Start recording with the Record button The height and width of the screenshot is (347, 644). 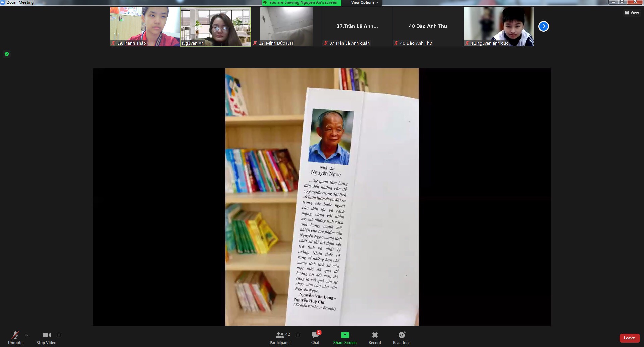click(x=375, y=338)
